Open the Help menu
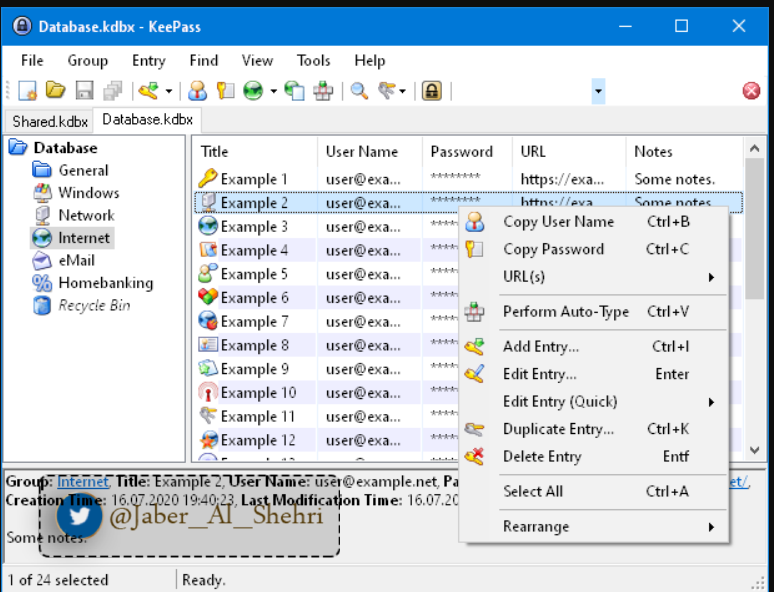 click(370, 61)
